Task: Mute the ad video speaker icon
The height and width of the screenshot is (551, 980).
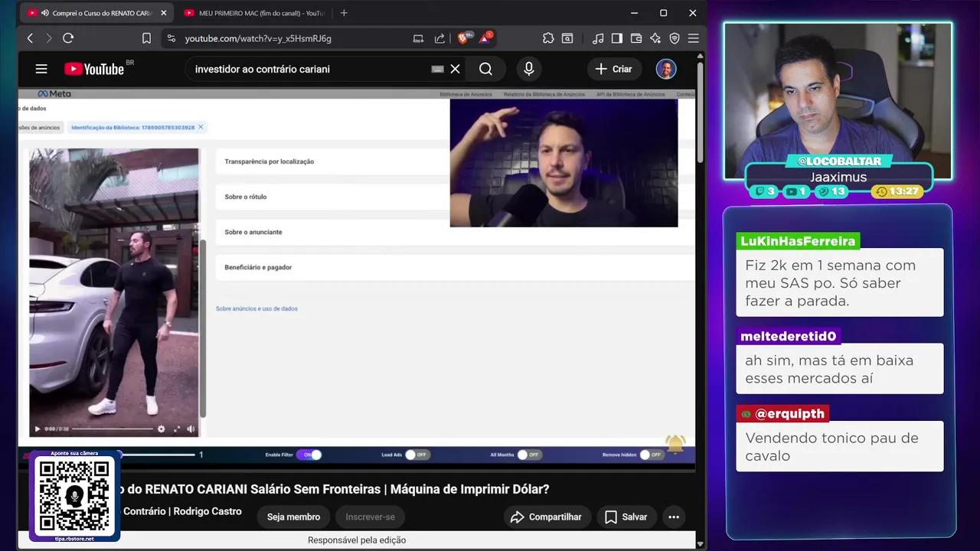Action: tap(191, 429)
